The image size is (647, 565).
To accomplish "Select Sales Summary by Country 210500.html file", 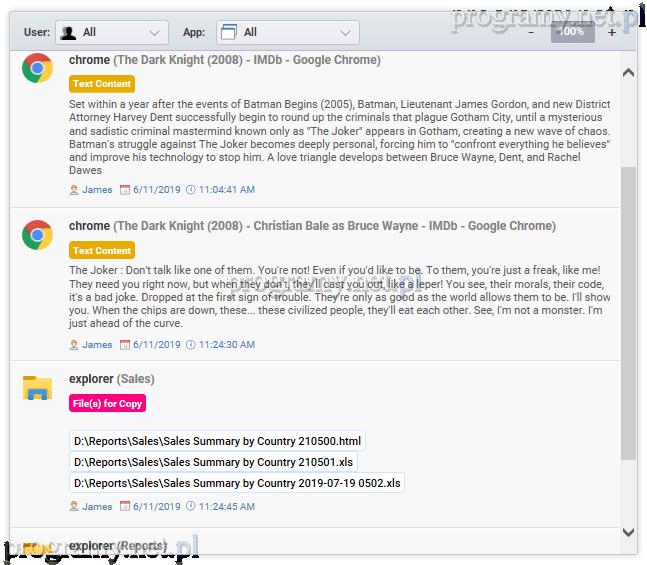I will pos(217,441).
